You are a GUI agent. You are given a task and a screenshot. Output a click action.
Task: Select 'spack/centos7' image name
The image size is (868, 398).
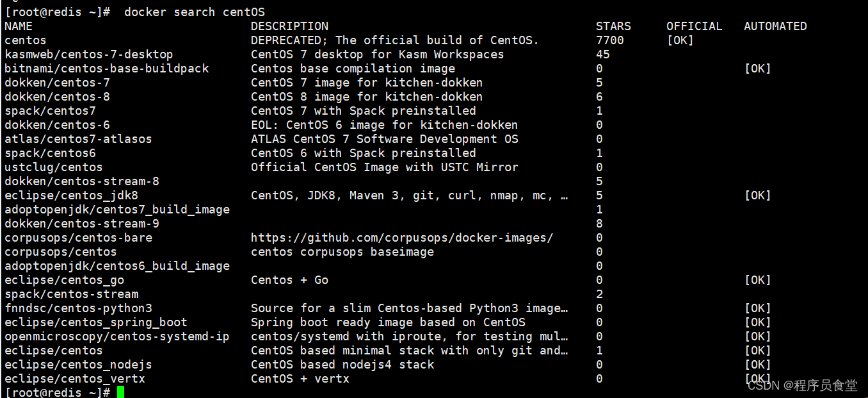tap(51, 111)
